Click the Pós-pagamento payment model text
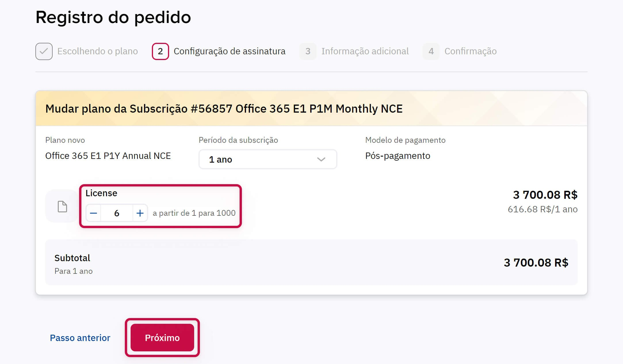This screenshot has width=623, height=364. tap(398, 156)
